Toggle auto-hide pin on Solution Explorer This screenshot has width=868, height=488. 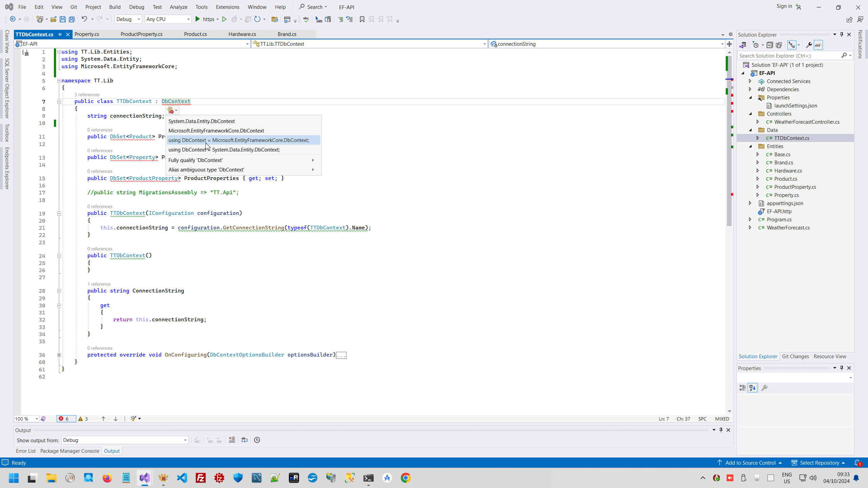tap(842, 35)
